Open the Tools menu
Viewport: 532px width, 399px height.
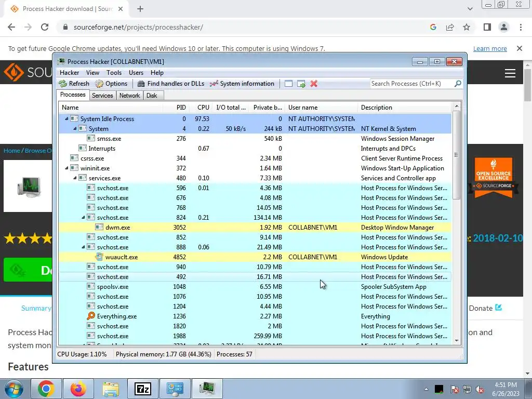pos(114,73)
